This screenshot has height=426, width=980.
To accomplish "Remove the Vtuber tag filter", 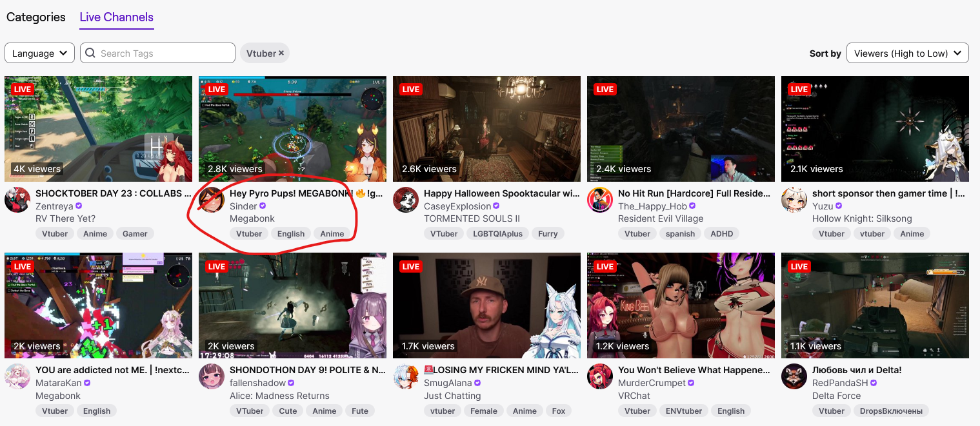I will click(281, 53).
